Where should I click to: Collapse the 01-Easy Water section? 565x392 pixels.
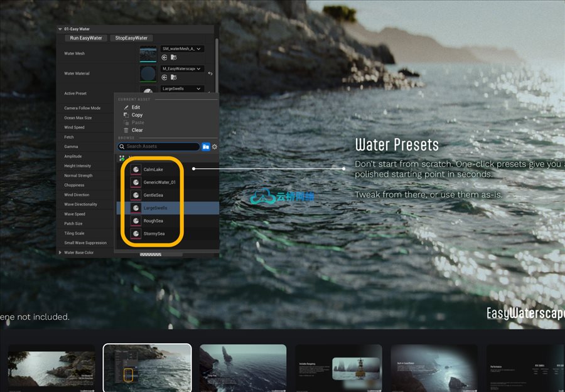coord(60,29)
